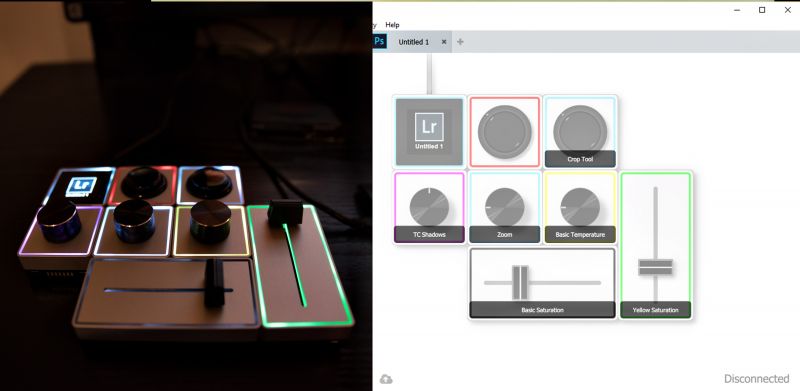Click the Disconnected status text
Image resolution: width=800 pixels, height=391 pixels.
pyautogui.click(x=757, y=379)
